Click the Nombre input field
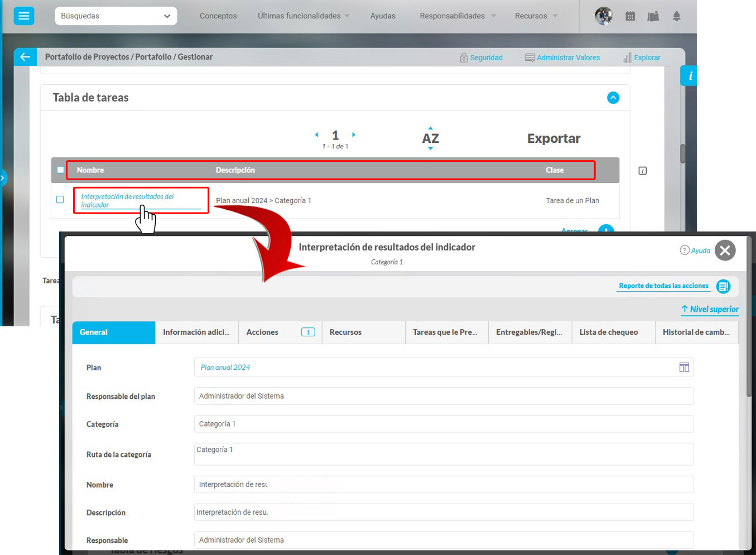 pos(443,485)
